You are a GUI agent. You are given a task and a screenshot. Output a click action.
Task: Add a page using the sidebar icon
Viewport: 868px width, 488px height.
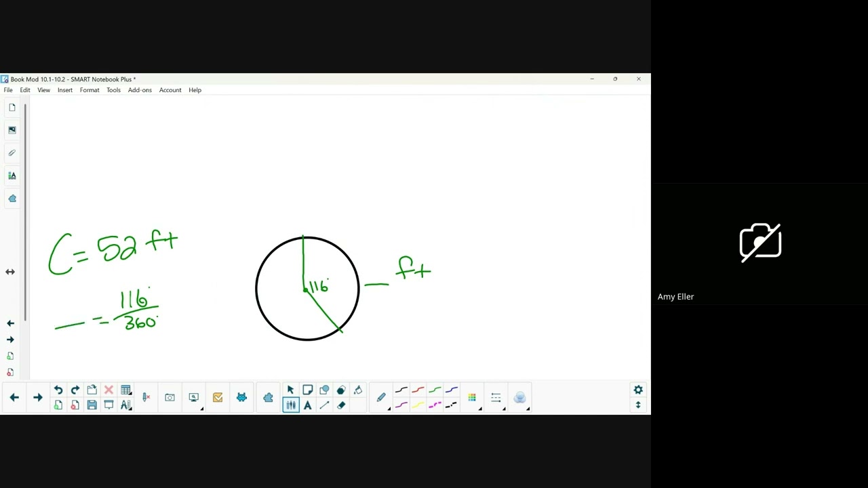point(10,356)
